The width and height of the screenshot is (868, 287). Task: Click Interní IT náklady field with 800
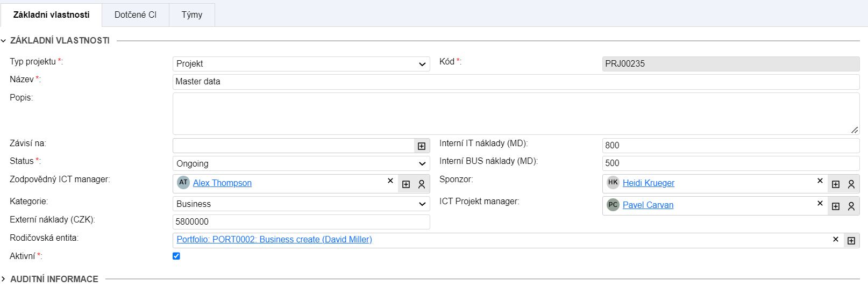(731, 145)
